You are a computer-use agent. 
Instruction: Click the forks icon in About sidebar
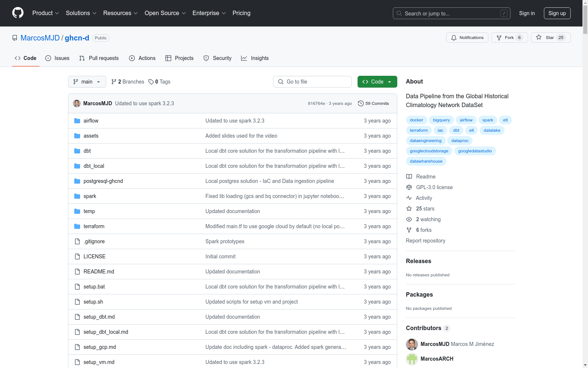[x=409, y=230]
